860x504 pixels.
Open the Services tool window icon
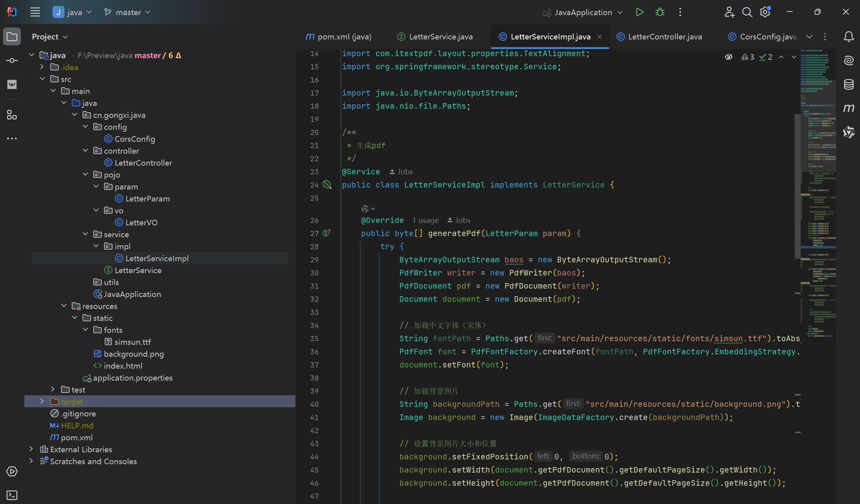[12, 471]
